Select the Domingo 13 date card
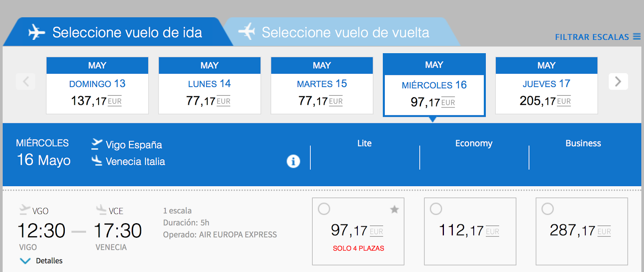The width and height of the screenshot is (644, 272). pyautogui.click(x=97, y=85)
